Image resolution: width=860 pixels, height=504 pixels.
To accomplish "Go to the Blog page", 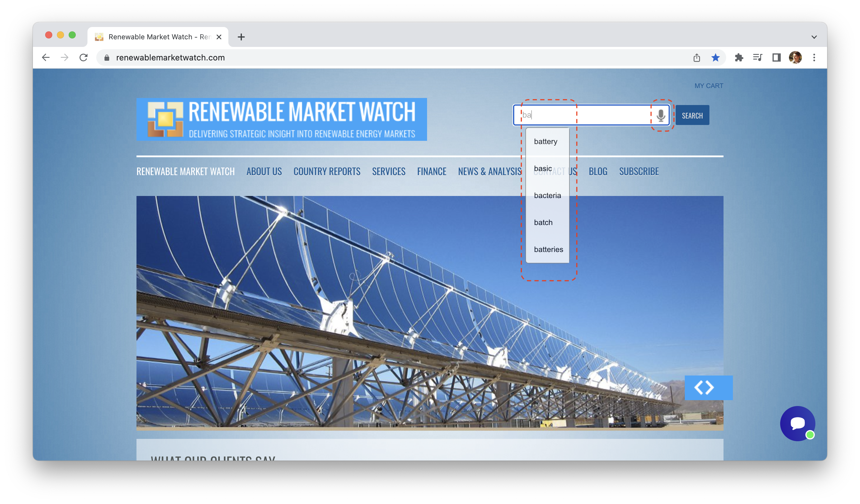I will tap(598, 171).
